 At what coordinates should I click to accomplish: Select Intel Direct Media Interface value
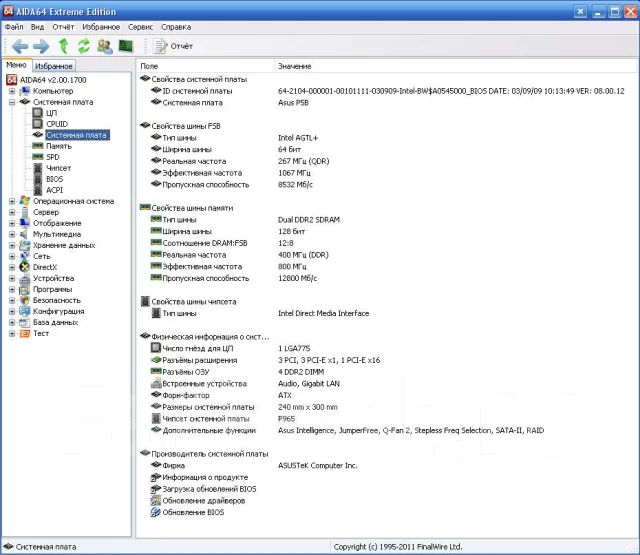[323, 313]
